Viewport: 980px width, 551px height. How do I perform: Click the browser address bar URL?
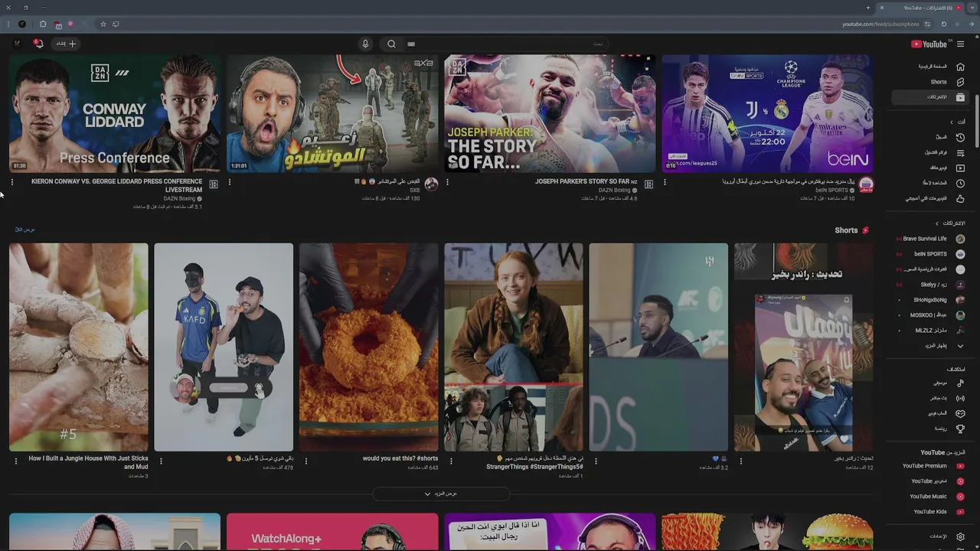[880, 24]
